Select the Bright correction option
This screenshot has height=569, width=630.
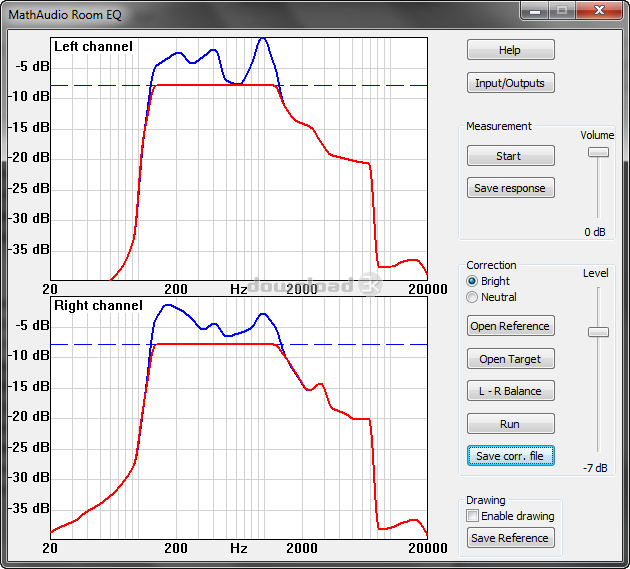click(x=473, y=282)
